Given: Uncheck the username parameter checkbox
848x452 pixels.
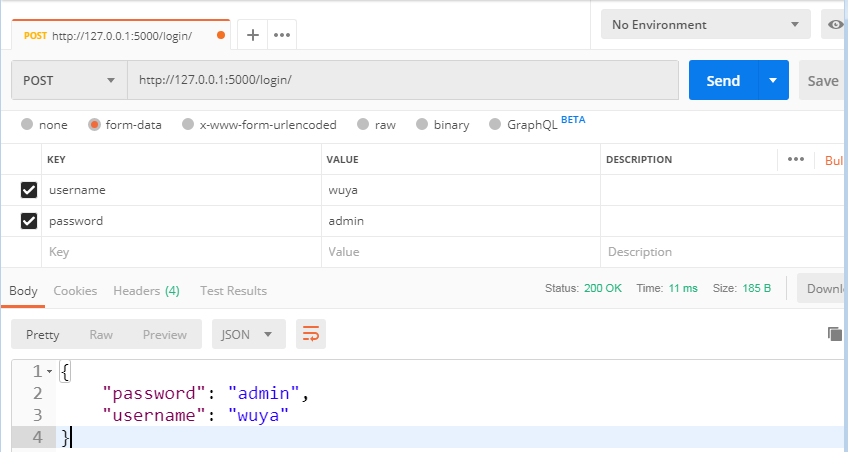Looking at the screenshot, I should [x=29, y=190].
